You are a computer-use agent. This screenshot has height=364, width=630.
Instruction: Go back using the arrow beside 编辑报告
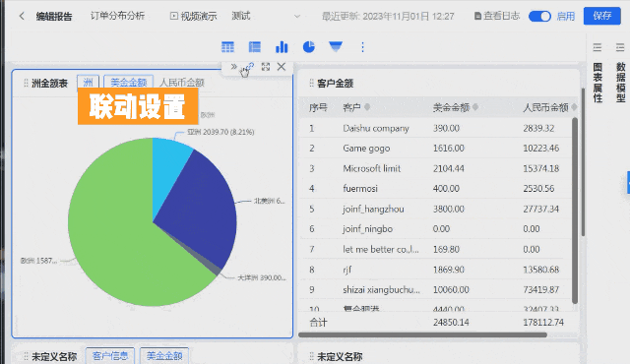[x=22, y=16]
